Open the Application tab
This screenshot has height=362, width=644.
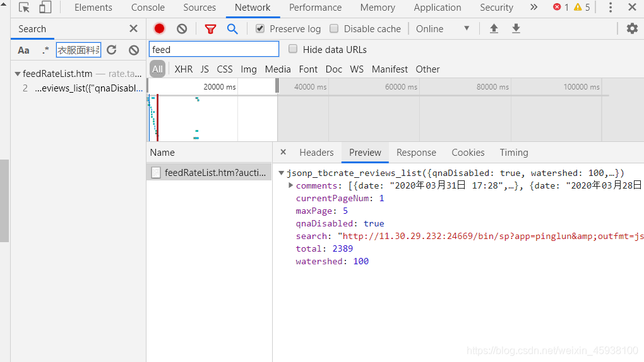click(x=438, y=8)
